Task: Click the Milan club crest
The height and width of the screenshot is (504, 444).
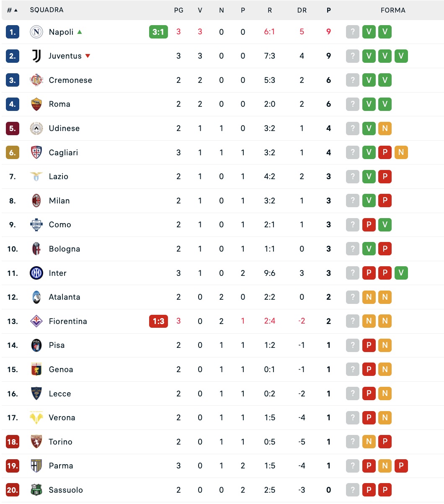Action: point(37,201)
